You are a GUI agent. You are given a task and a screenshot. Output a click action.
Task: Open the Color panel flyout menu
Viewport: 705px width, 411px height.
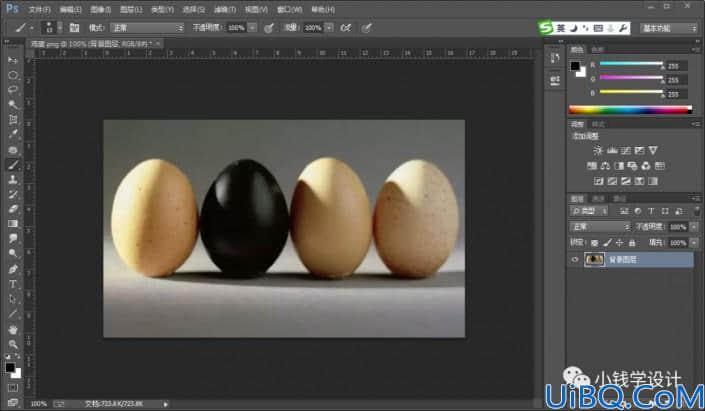tap(696, 49)
